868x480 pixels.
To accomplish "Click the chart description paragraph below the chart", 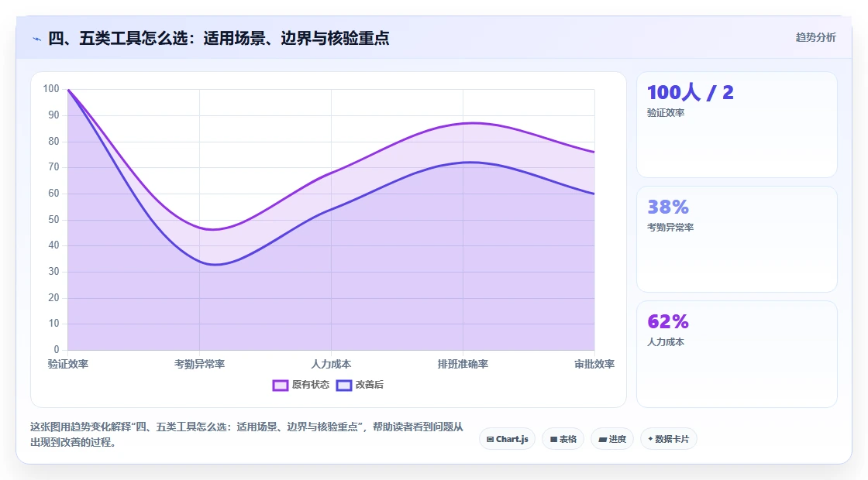I will [x=247, y=434].
